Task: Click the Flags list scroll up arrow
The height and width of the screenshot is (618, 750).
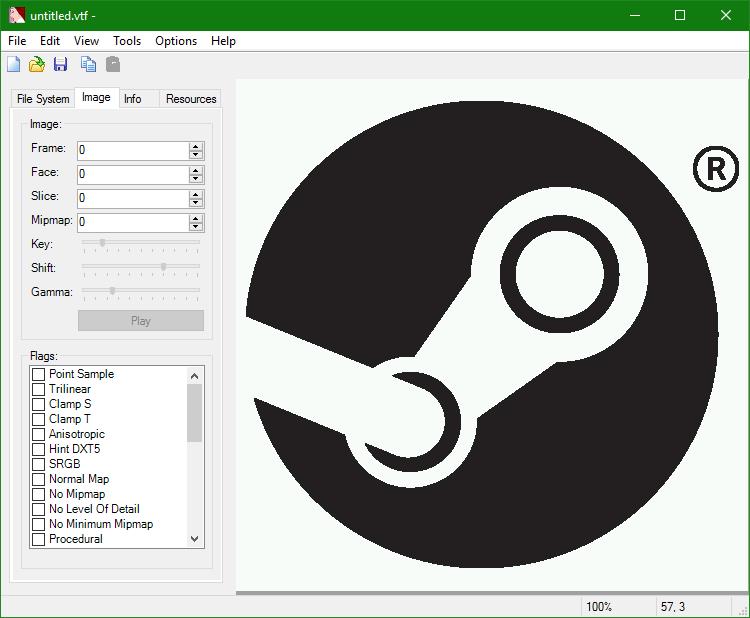Action: (x=195, y=375)
